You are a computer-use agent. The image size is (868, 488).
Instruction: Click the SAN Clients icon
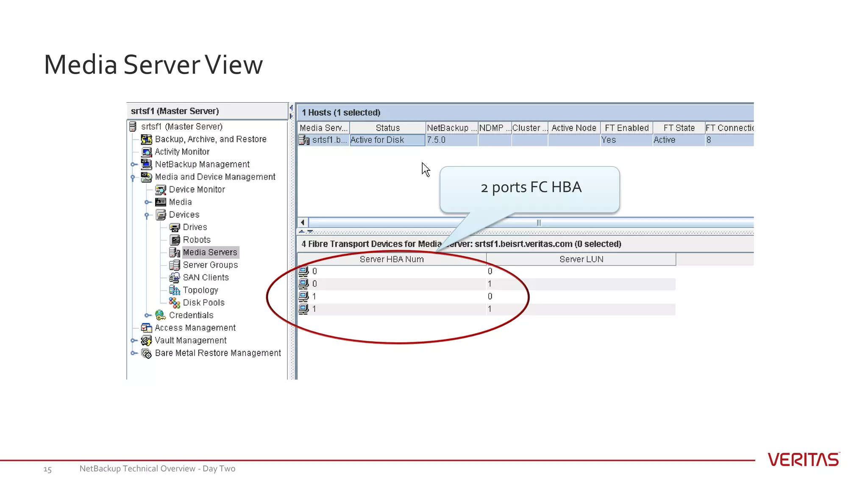pyautogui.click(x=175, y=277)
